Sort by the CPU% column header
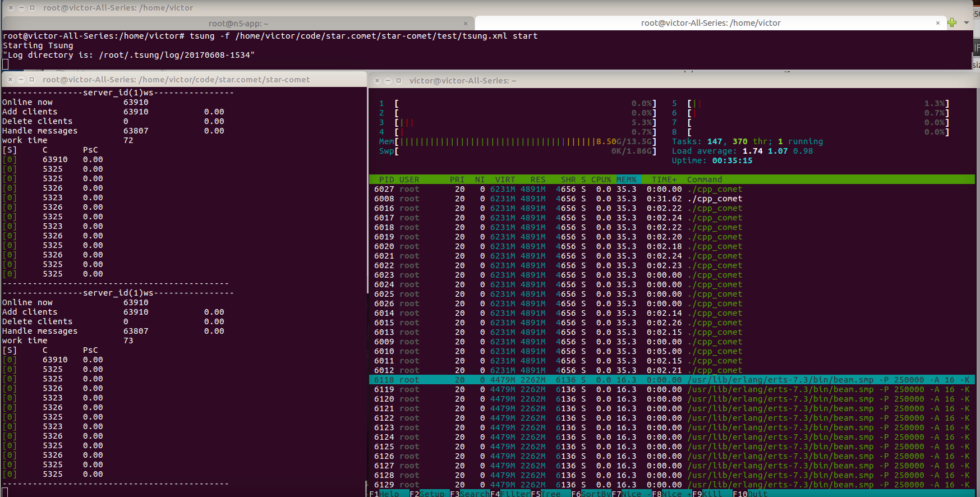Screen dimensions: 980x497 click(x=601, y=180)
